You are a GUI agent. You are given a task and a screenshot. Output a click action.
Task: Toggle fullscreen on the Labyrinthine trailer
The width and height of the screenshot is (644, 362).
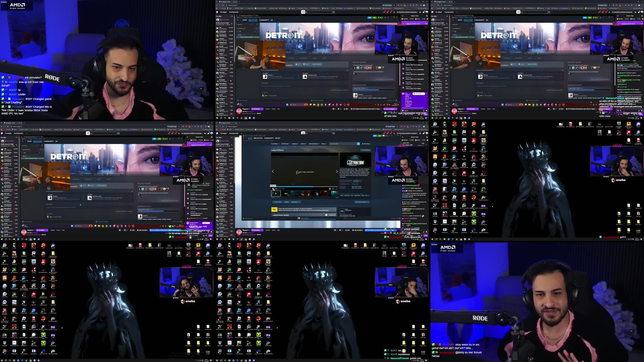[336, 189]
